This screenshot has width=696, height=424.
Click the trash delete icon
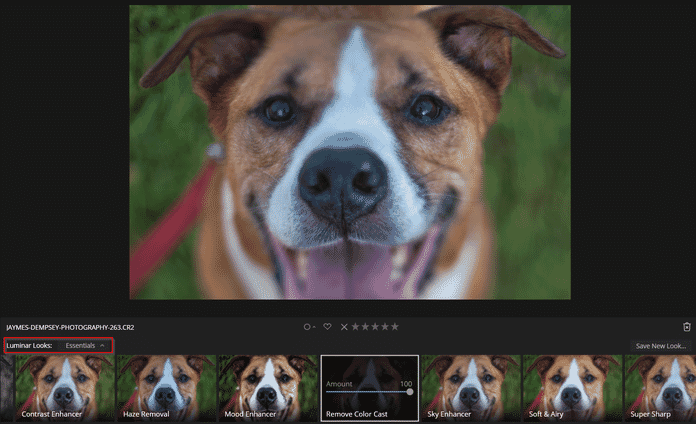pos(687,327)
